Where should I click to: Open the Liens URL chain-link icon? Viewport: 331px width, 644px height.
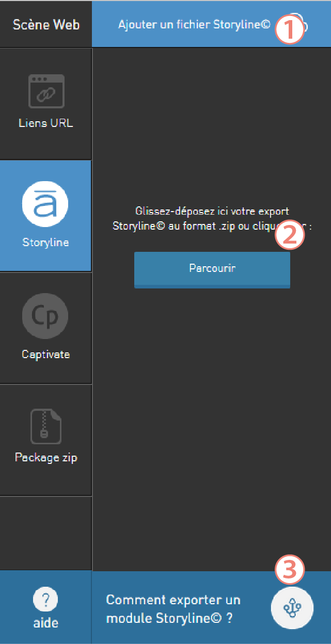[x=46, y=91]
